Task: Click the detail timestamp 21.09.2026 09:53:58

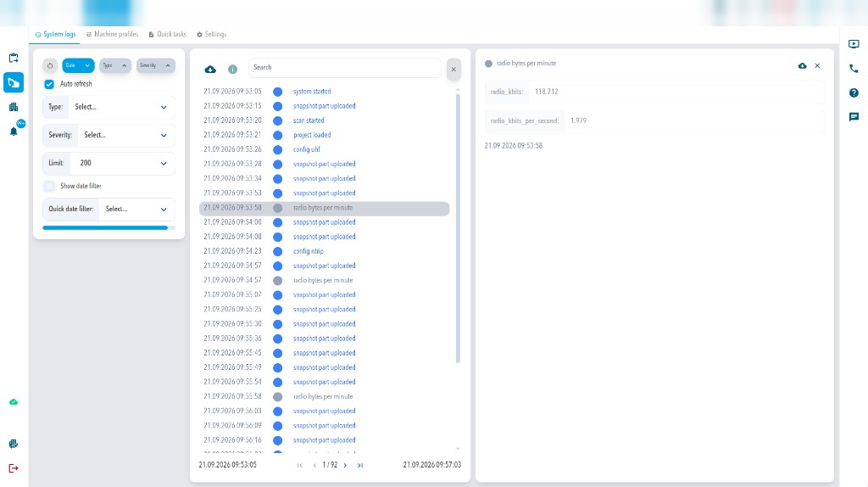Action: pos(513,146)
